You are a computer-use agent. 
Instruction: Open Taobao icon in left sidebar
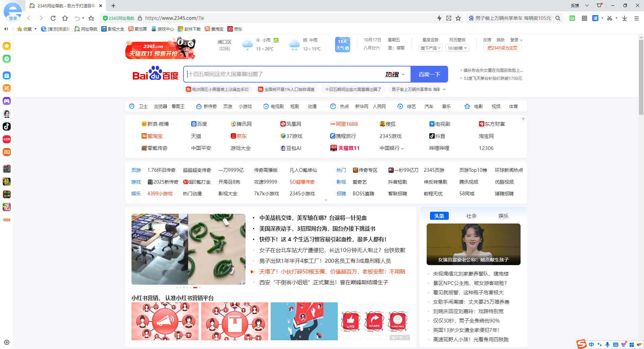coord(6,152)
